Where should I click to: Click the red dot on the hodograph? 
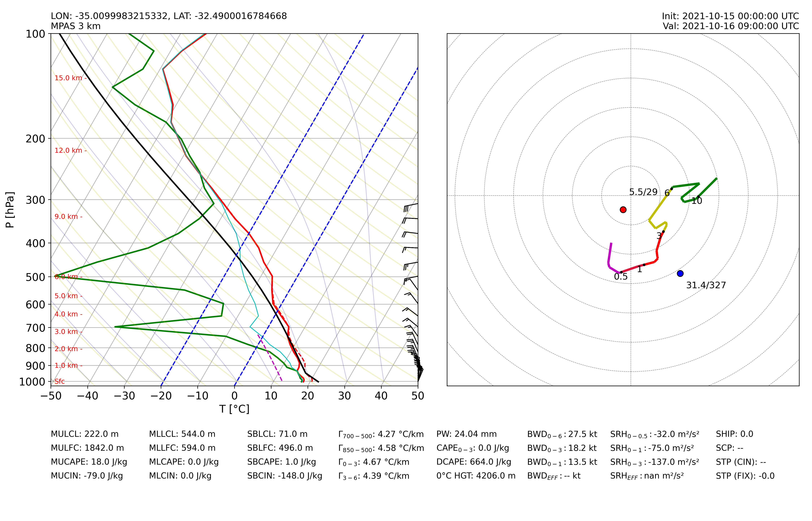(x=623, y=210)
